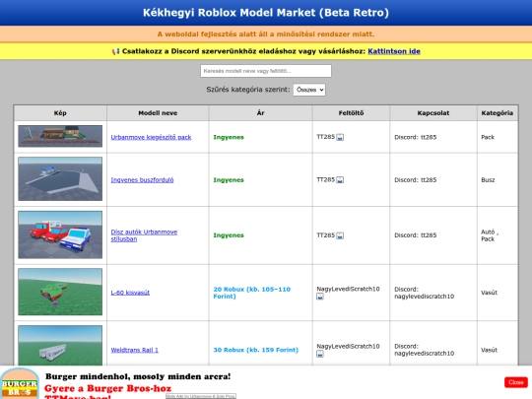
Task: Click the Burger mindenhol ad headline
Action: pos(138,376)
